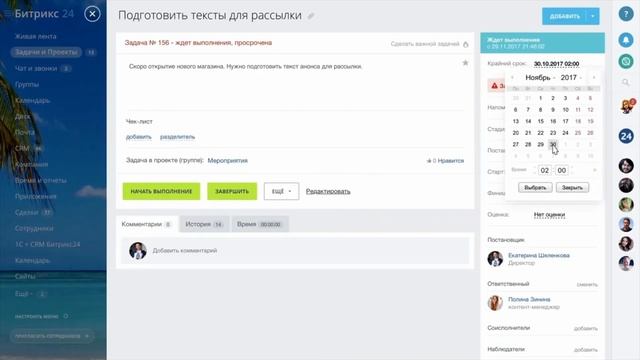Open Полина Зимина profile link
640x360 pixels.
[529, 299]
